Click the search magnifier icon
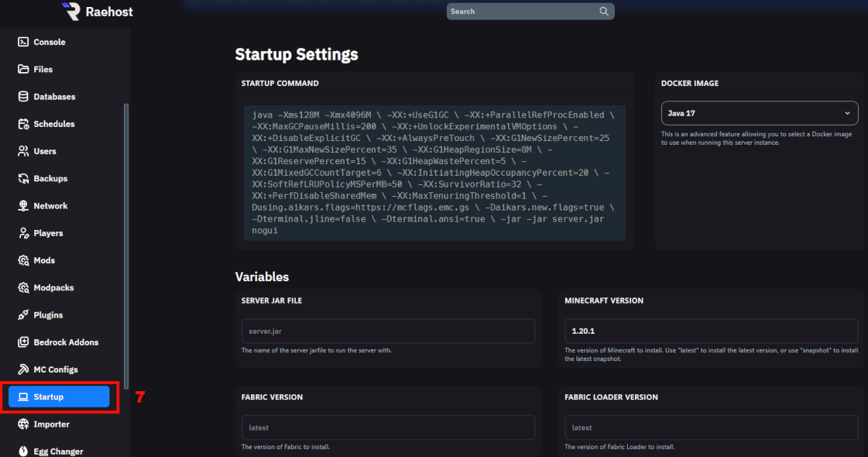Image resolution: width=868 pixels, height=457 pixels. 603,11
